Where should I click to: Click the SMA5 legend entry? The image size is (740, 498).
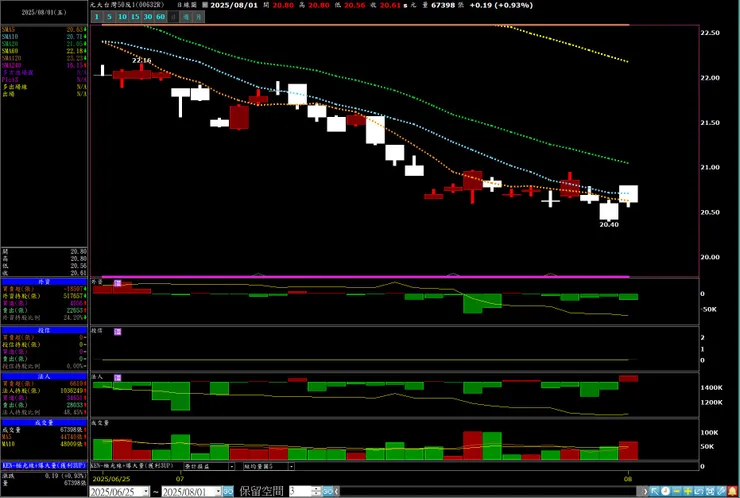pos(44,30)
